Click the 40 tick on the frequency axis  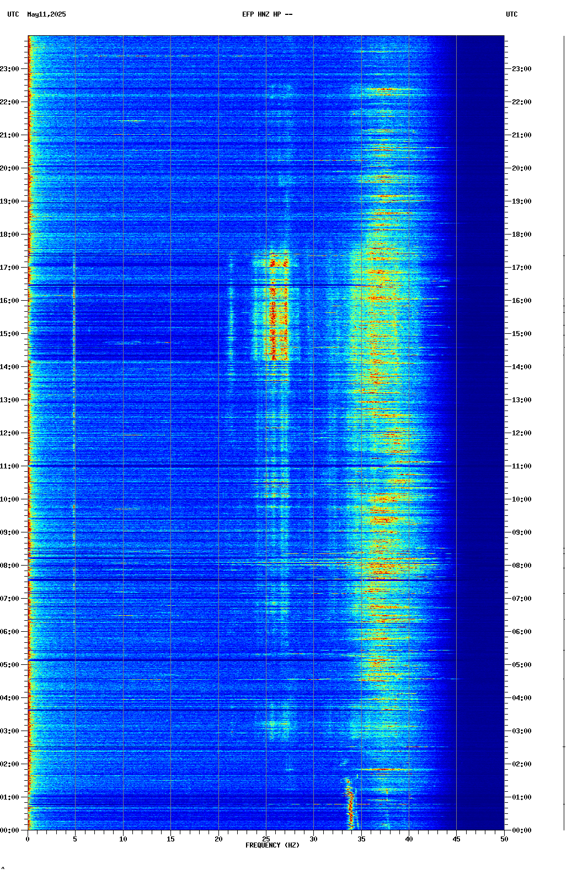[x=409, y=839]
